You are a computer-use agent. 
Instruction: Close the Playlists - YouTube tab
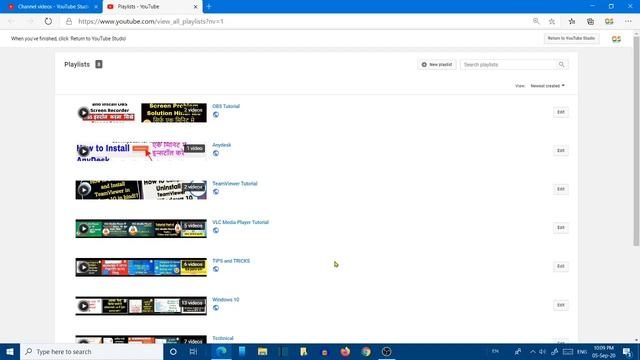pos(196,7)
